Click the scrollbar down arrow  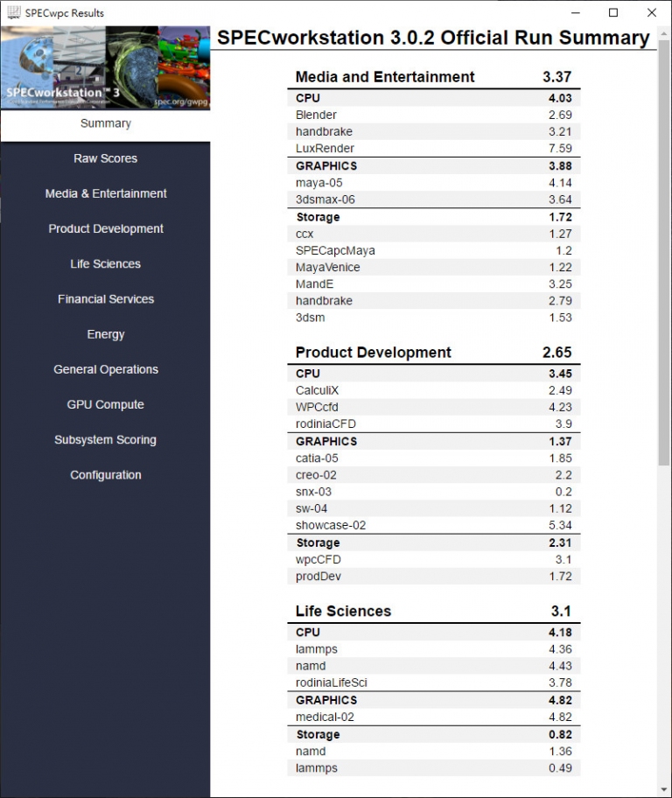click(x=664, y=789)
